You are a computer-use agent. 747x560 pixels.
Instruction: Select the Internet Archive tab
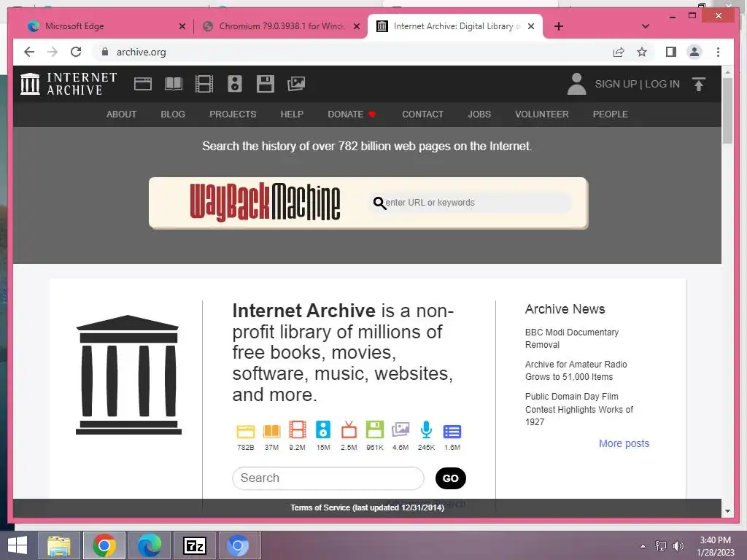click(x=455, y=27)
